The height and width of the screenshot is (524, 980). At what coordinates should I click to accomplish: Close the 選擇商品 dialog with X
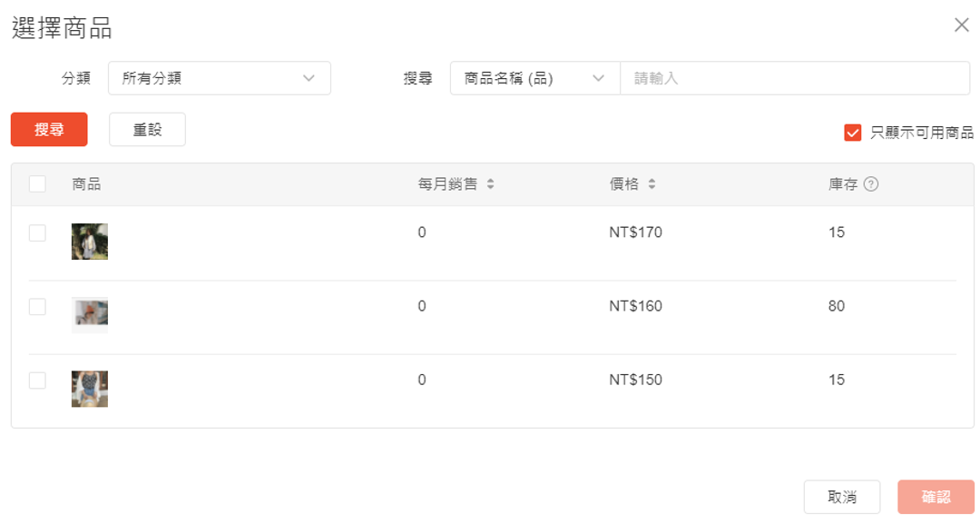[x=962, y=25]
